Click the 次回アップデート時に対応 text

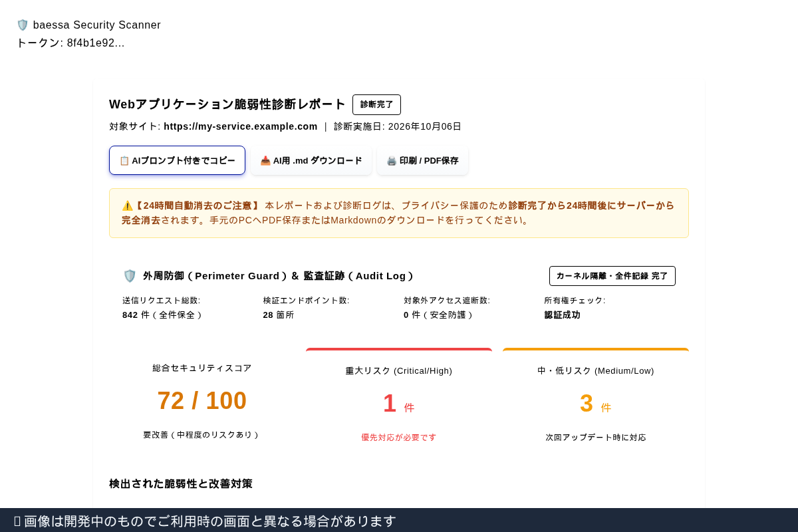pyautogui.click(x=596, y=438)
